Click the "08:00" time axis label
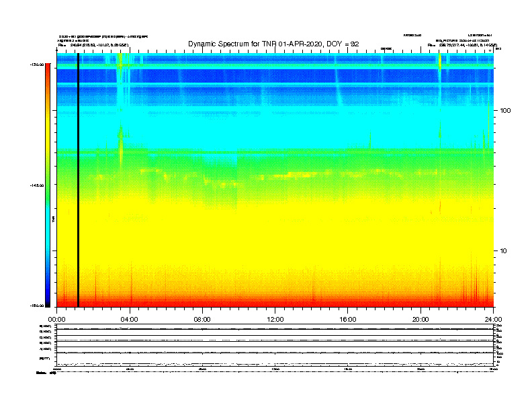The height and width of the screenshot is (411, 532). [202, 320]
